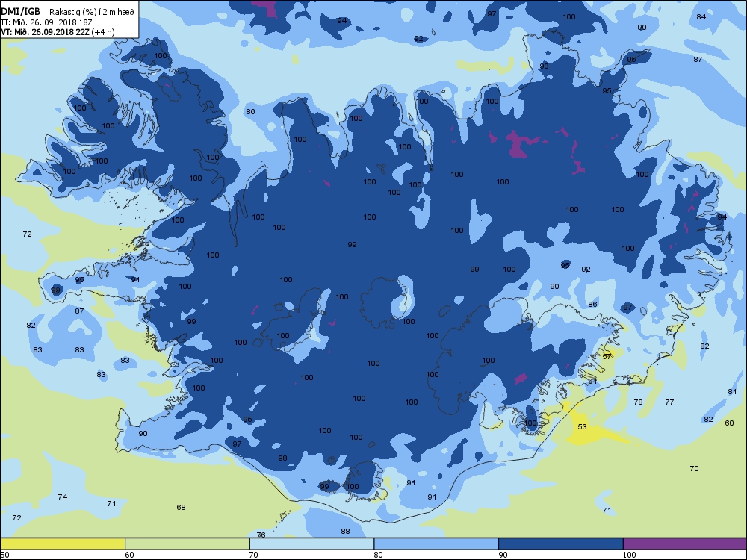Click the humidity value 57 near the coast
This screenshot has width=747, height=560.
click(607, 356)
